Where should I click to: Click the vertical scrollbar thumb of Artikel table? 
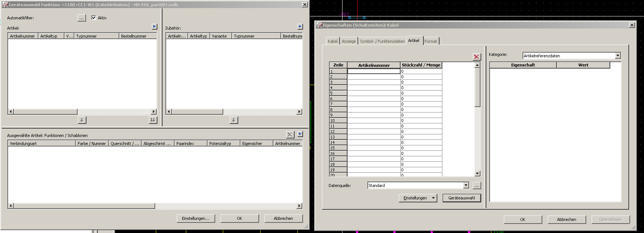tap(477, 87)
